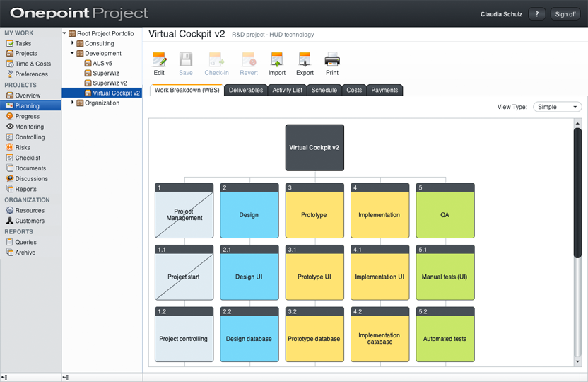
Task: Click the Onepoint Project logo
Action: 78,13
